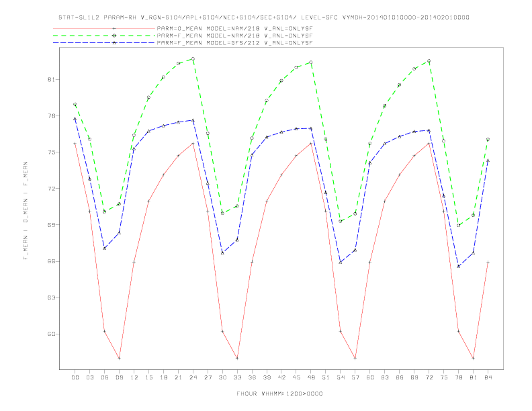The height and width of the screenshot is (411, 532).
Task: Click x-axis tick label 06
Action: click(x=105, y=377)
